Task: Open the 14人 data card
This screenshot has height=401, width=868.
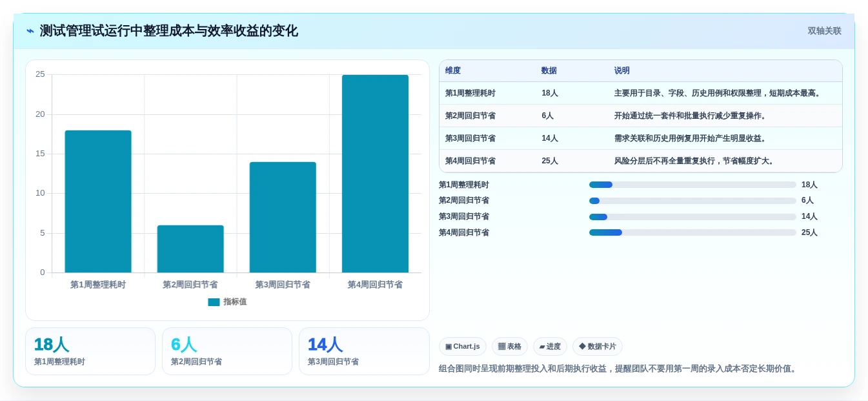Action: tap(364, 351)
